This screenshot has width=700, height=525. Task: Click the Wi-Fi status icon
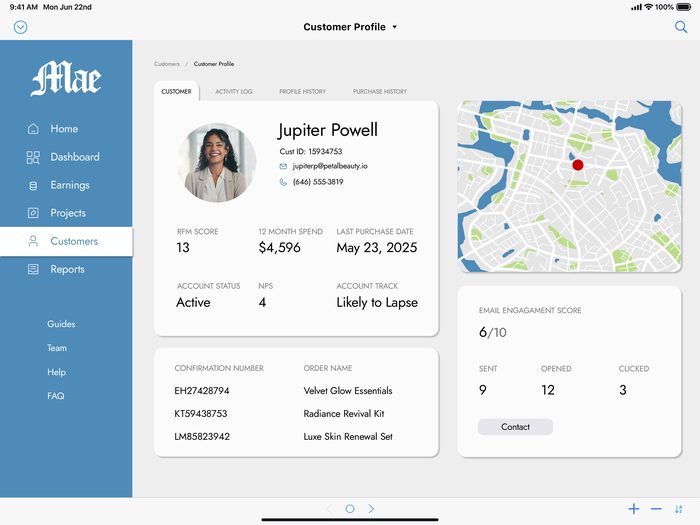(649, 7)
